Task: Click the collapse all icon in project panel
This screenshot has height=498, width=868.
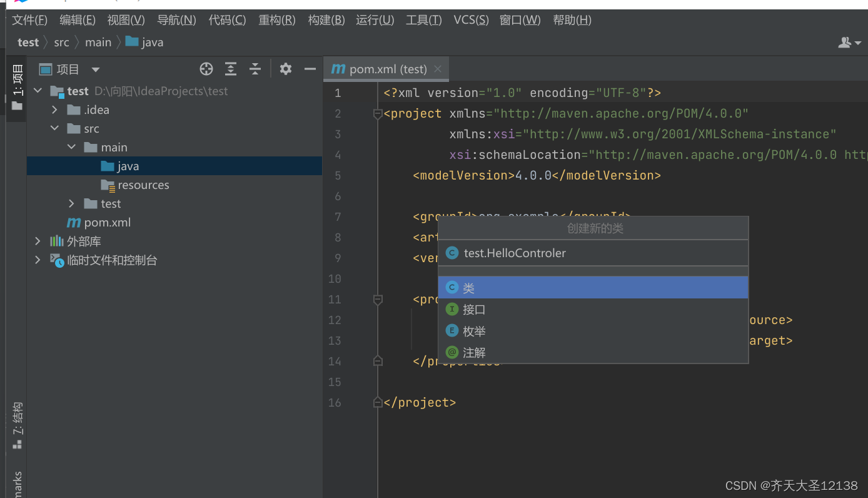Action: pos(255,69)
